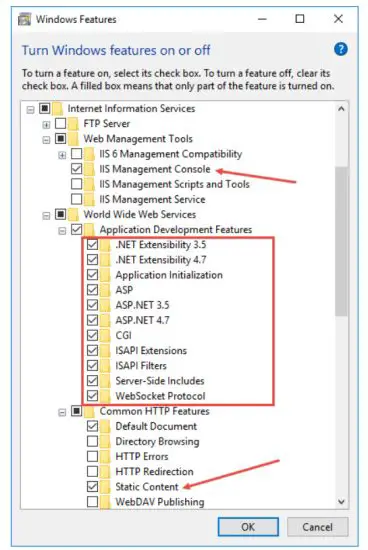
Task: Uncheck Application Initialization
Action: pyautogui.click(x=92, y=275)
